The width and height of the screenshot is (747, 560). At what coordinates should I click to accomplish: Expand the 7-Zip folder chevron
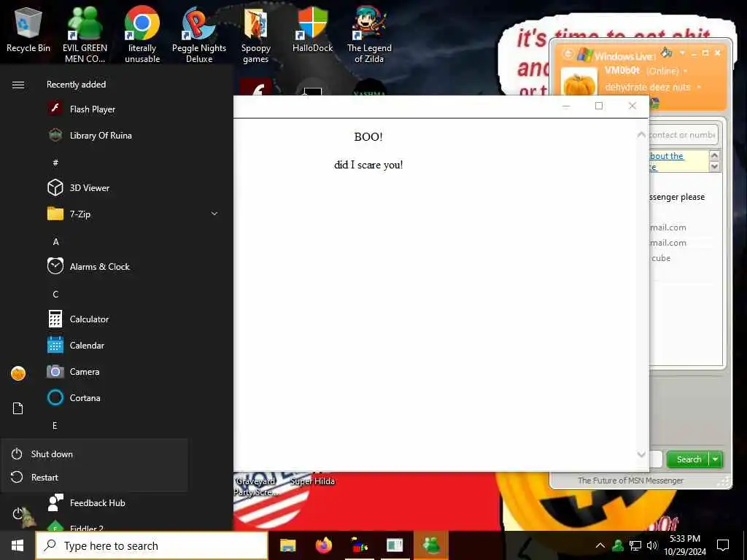point(214,214)
